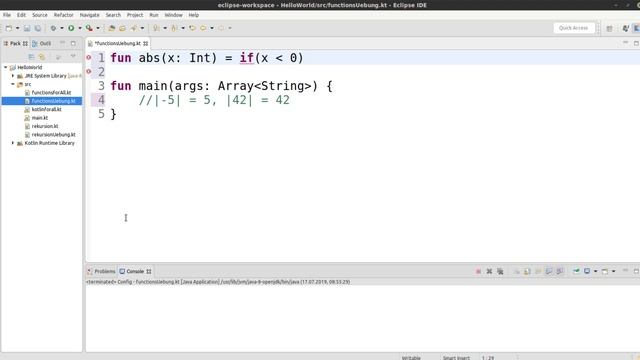The width and height of the screenshot is (640, 360).
Task: Click the Previous Annotation toolbar icon
Action: (x=174, y=28)
